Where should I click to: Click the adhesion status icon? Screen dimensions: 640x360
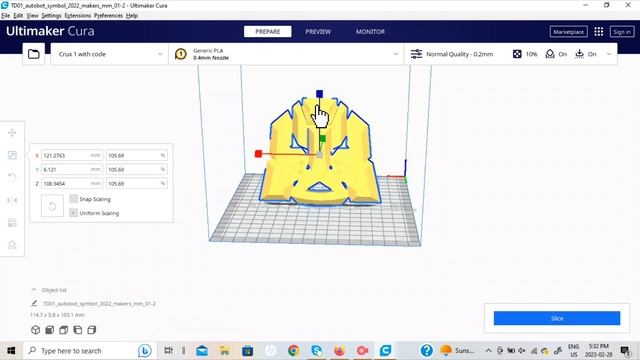(x=579, y=54)
